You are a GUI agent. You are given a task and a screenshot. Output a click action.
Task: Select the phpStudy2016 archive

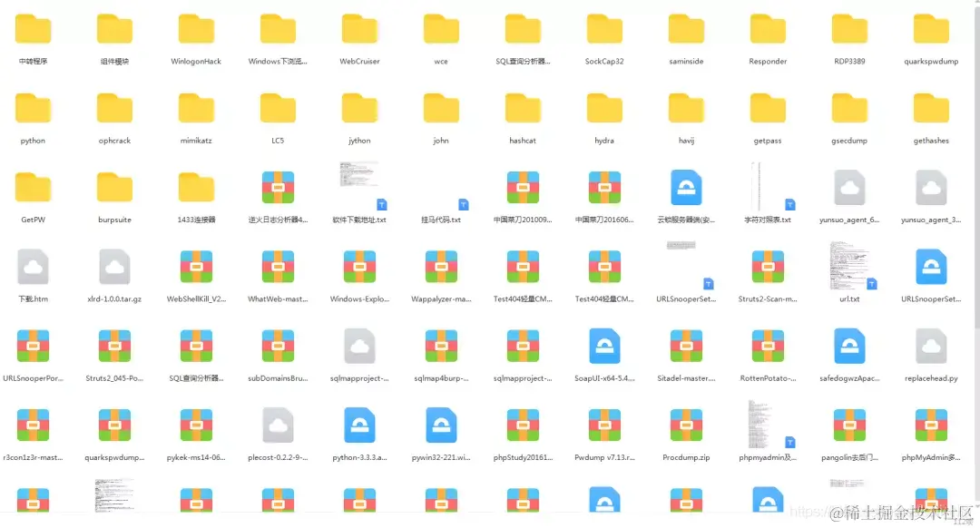point(524,425)
